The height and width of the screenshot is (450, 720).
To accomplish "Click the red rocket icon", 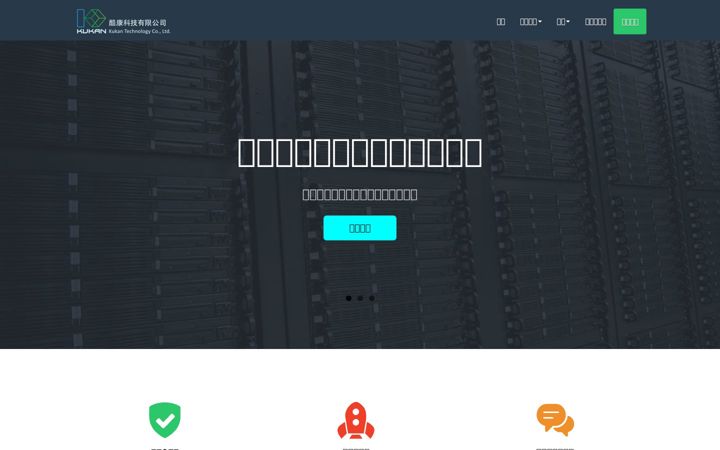I will [356, 421].
